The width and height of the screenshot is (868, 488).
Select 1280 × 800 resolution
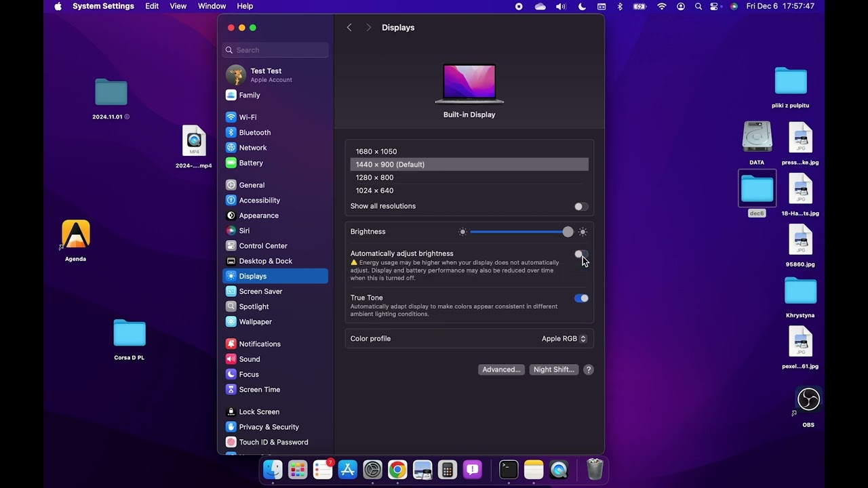[469, 178]
